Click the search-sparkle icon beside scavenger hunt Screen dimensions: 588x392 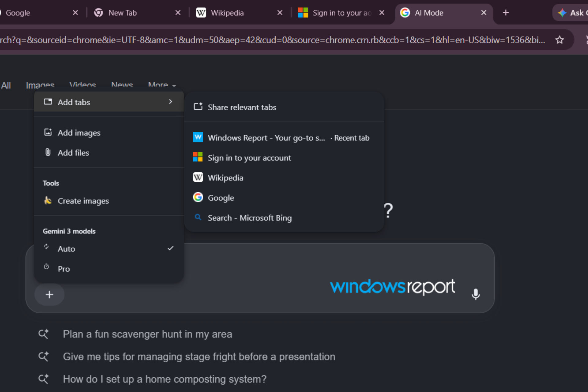click(43, 334)
